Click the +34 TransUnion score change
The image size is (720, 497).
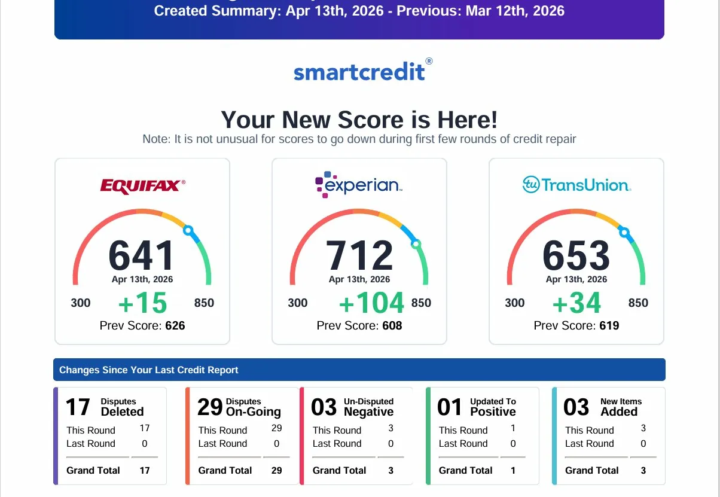pos(577,303)
